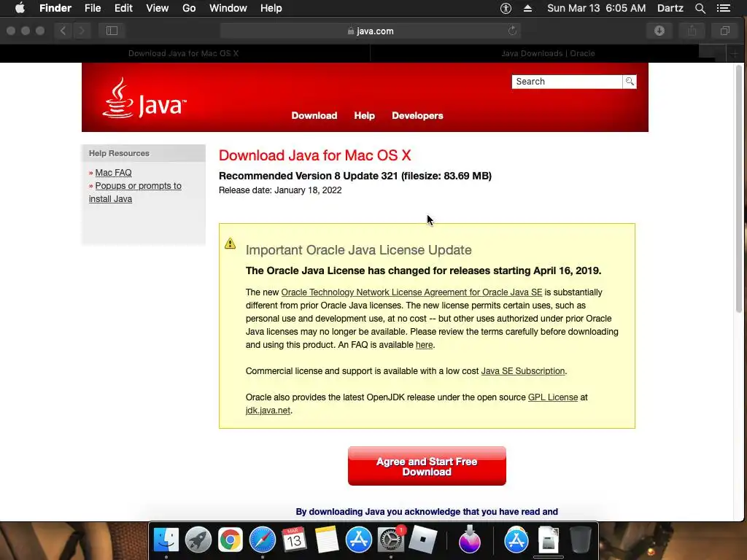
Task: Open Notes from the Dock
Action: click(x=326, y=540)
